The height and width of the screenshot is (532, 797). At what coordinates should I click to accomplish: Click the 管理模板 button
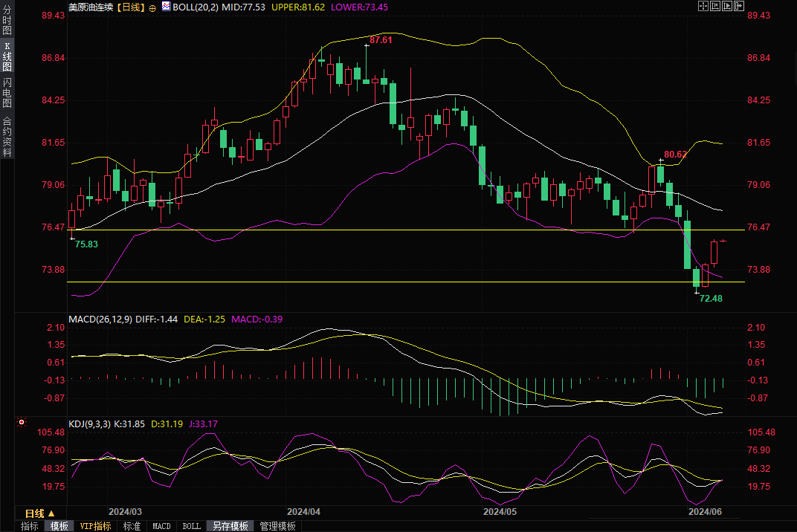pyautogui.click(x=277, y=526)
